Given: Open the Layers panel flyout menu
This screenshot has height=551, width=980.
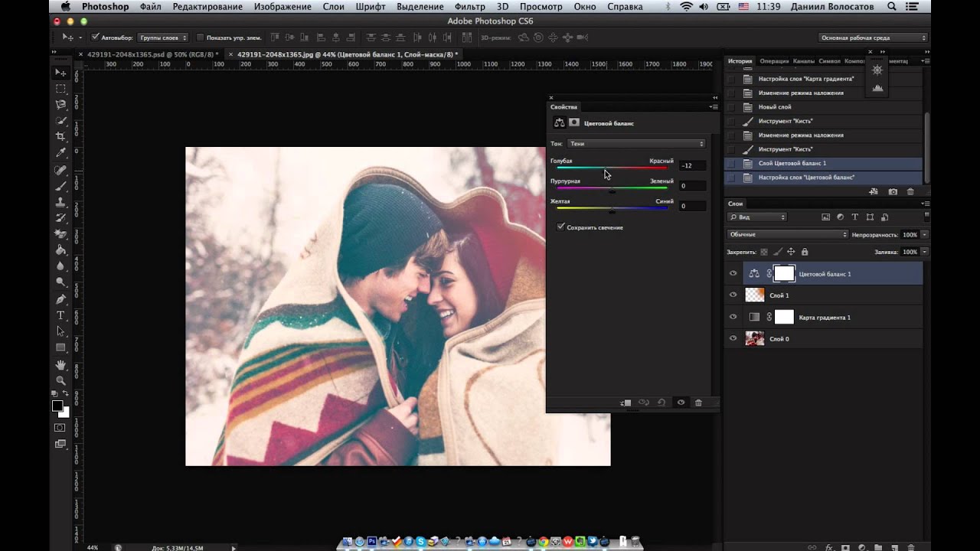Looking at the screenshot, I should point(926,204).
